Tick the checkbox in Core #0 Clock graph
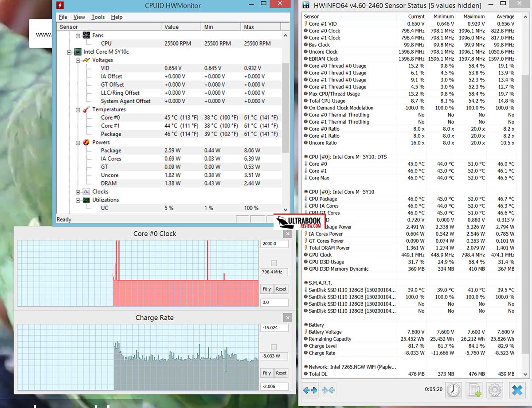This screenshot has width=532, height=408. point(274,263)
